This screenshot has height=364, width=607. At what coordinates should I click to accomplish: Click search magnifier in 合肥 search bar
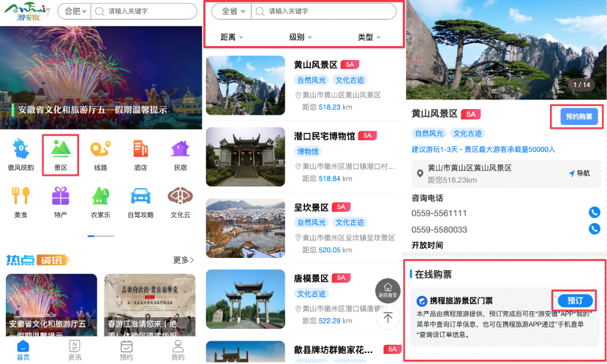pos(99,11)
